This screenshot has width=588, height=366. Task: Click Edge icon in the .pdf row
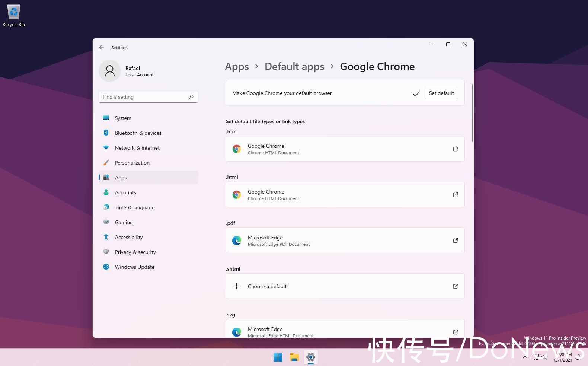pos(236,241)
